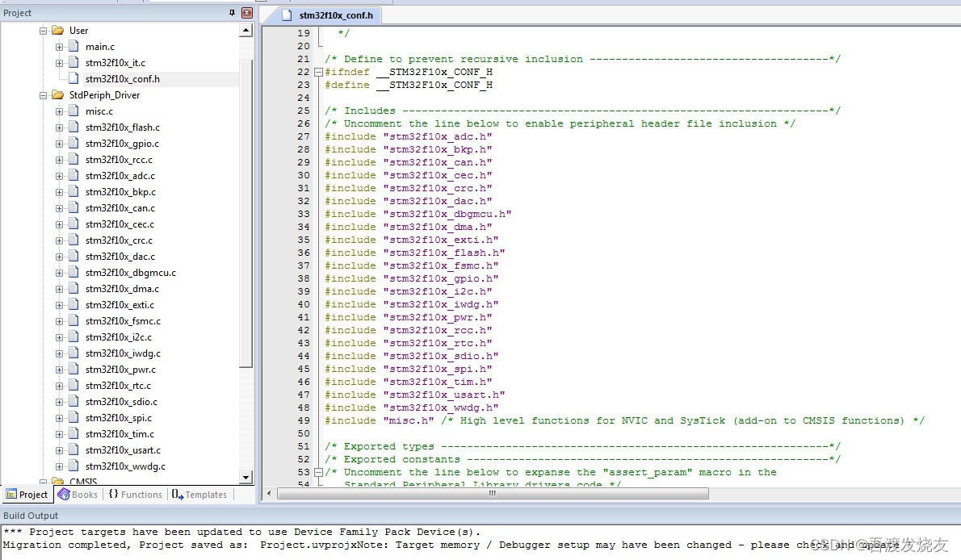This screenshot has height=560, width=961.
Task: Click the stm32f10x_it.c file icon
Action: [x=73, y=62]
